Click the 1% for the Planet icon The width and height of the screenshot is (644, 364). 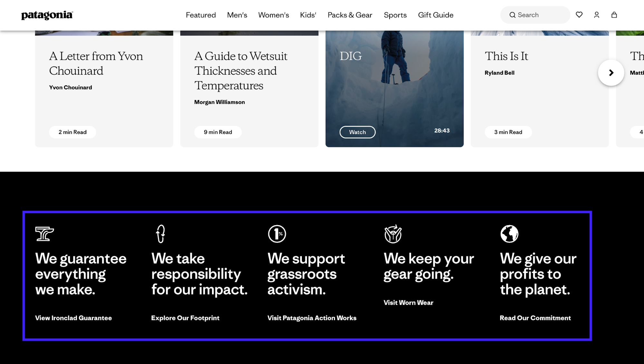(x=277, y=234)
